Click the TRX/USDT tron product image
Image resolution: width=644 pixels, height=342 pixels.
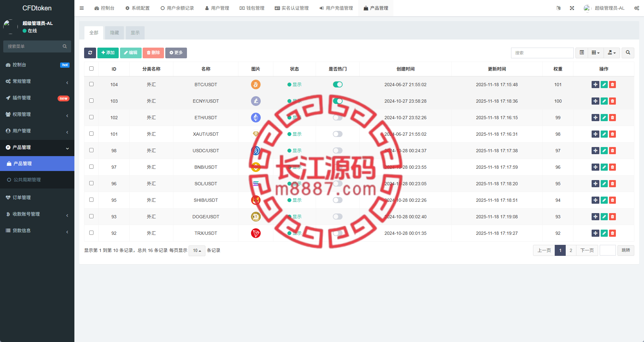(x=256, y=233)
